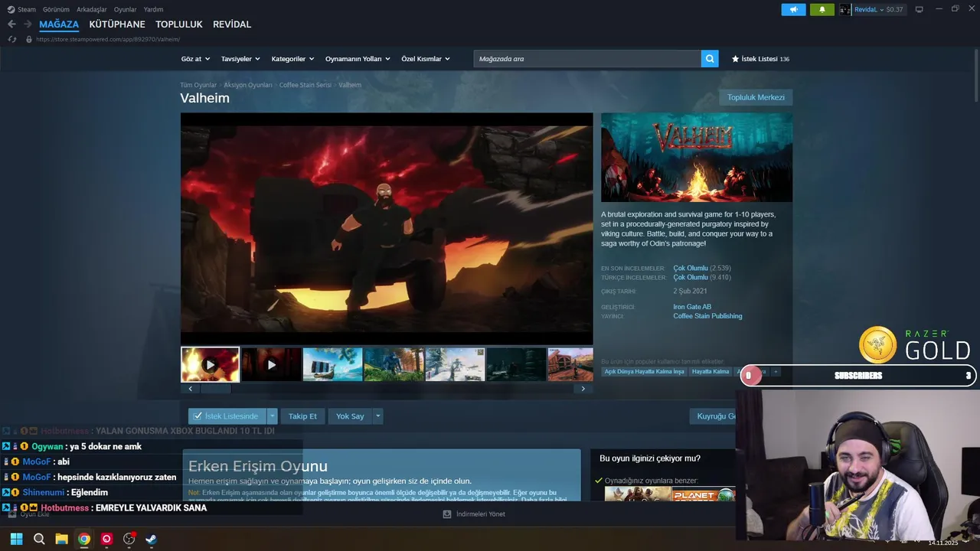Go back with the navigation arrow
Image resolution: width=980 pixels, height=551 pixels.
(11, 24)
